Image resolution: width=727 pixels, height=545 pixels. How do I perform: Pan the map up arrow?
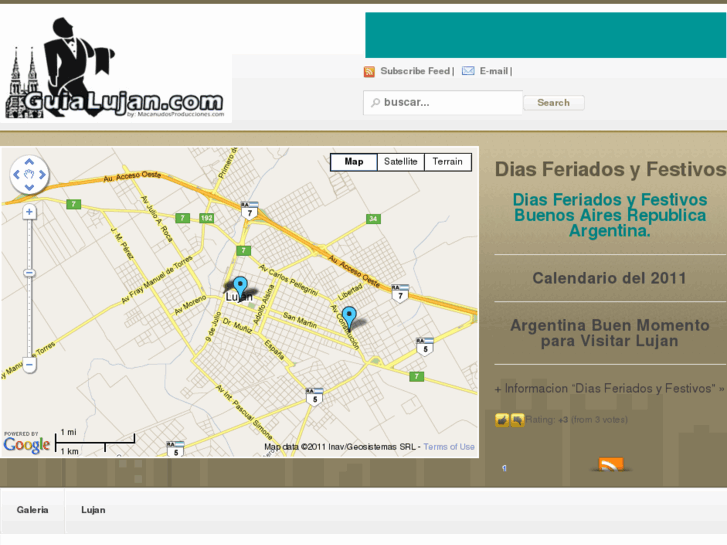coord(29,162)
